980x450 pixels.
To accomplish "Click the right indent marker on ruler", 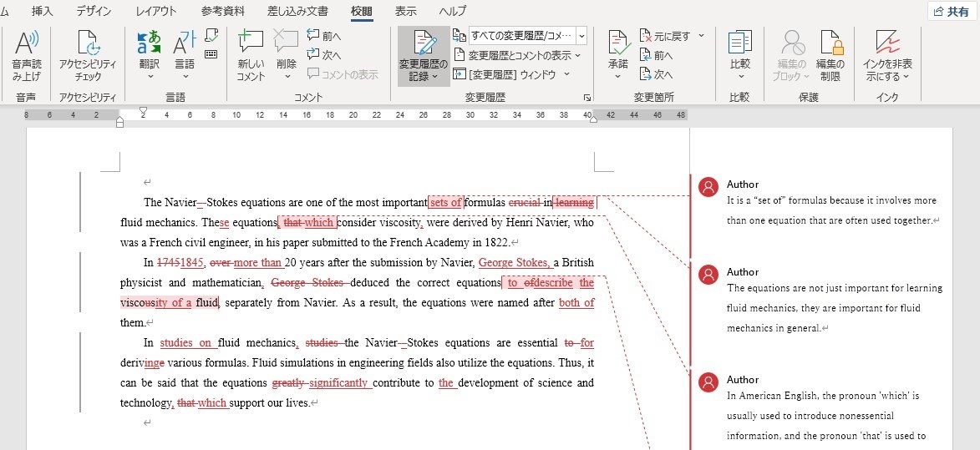I will [x=594, y=119].
